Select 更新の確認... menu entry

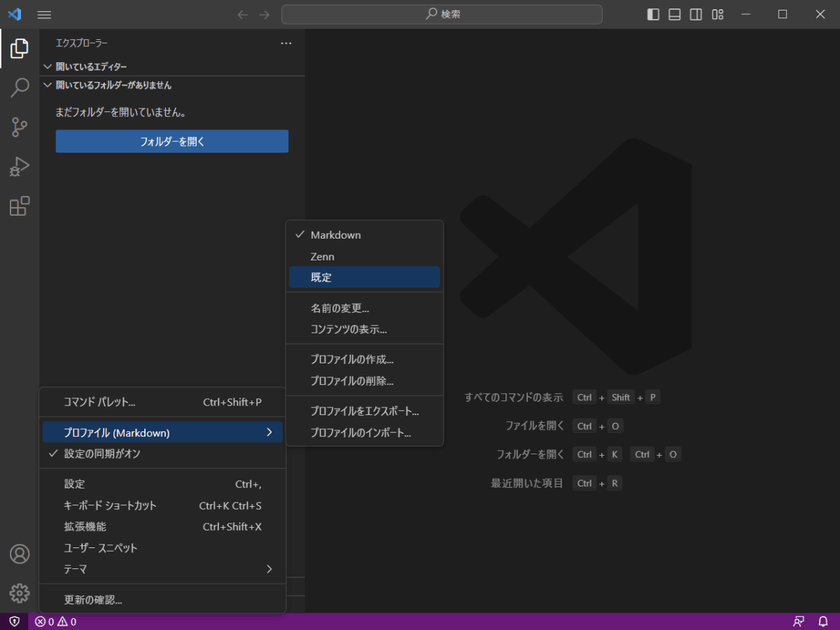[x=162, y=600]
